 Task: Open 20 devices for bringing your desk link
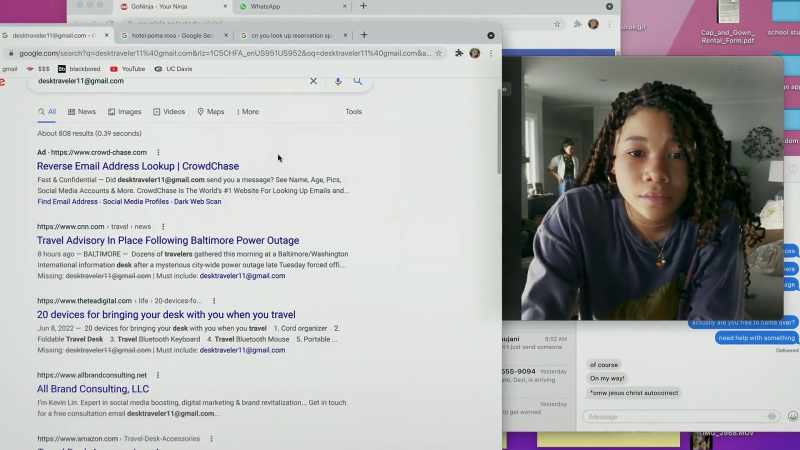coord(166,315)
